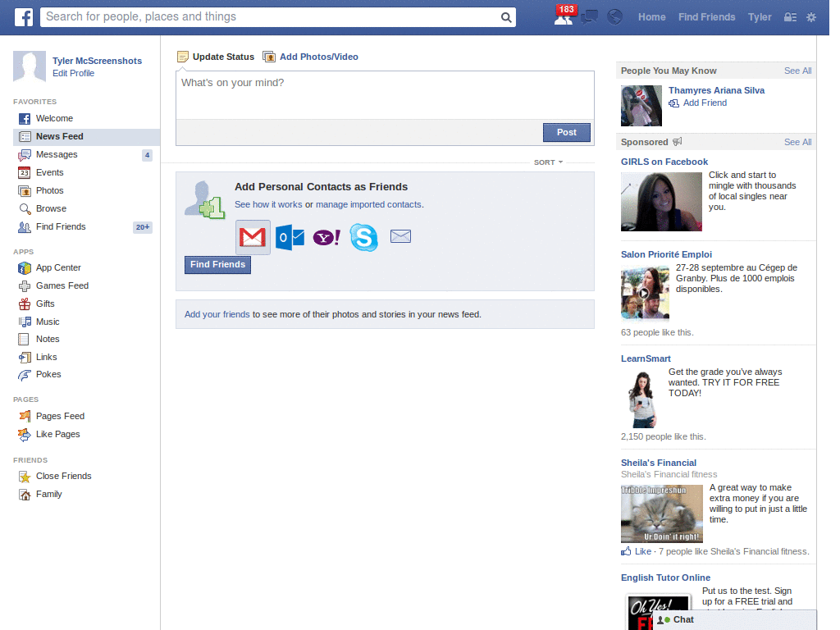Like Sheila's Financial fitness page
This screenshot has width=840, height=630.
(637, 551)
